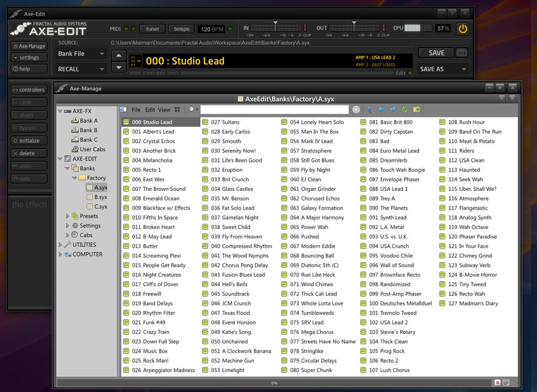Viewport: 537px width, 392px height.
Task: Click the tree view icon left of File
Action: tap(123, 110)
